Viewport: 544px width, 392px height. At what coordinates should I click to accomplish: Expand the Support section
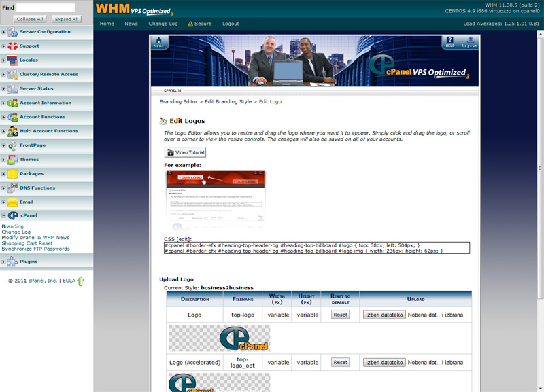(x=3, y=46)
